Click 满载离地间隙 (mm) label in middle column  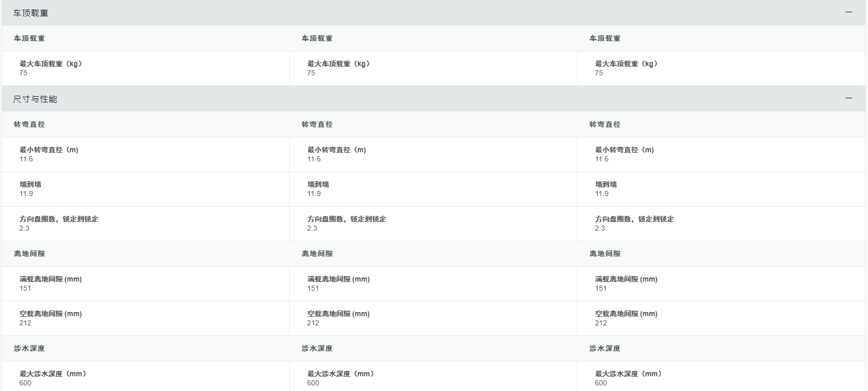tap(338, 279)
